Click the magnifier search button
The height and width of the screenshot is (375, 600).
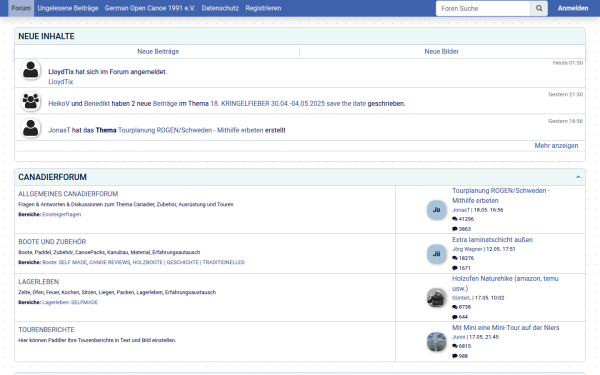pos(539,8)
